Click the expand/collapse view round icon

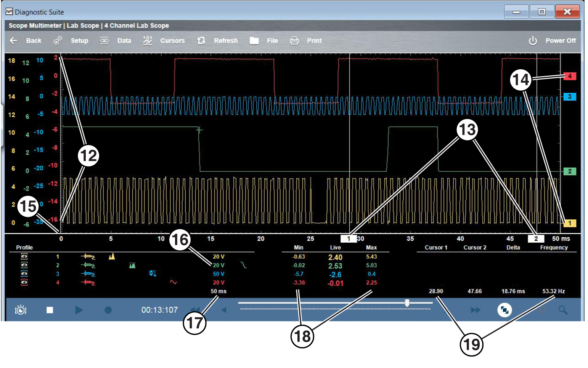[504, 310]
